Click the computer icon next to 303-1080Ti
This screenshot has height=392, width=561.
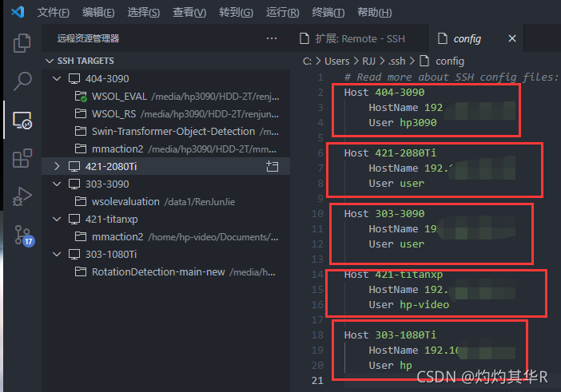(74, 255)
